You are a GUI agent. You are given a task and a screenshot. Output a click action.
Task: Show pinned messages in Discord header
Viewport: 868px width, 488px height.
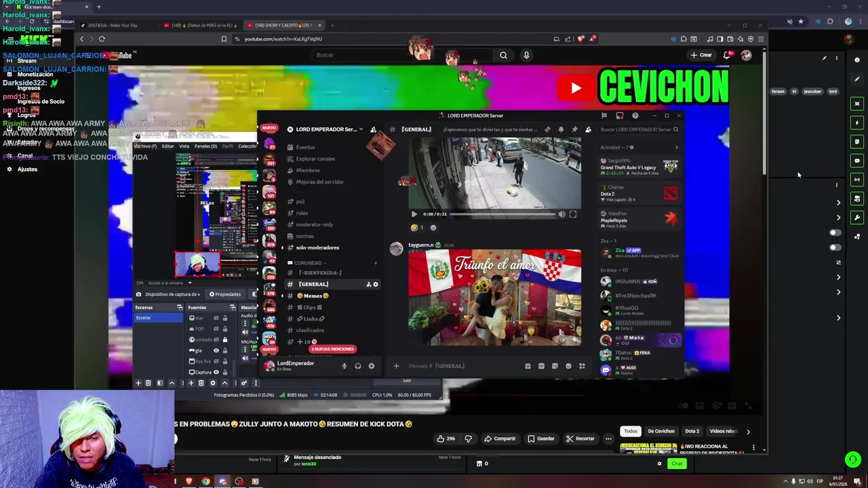(574, 129)
